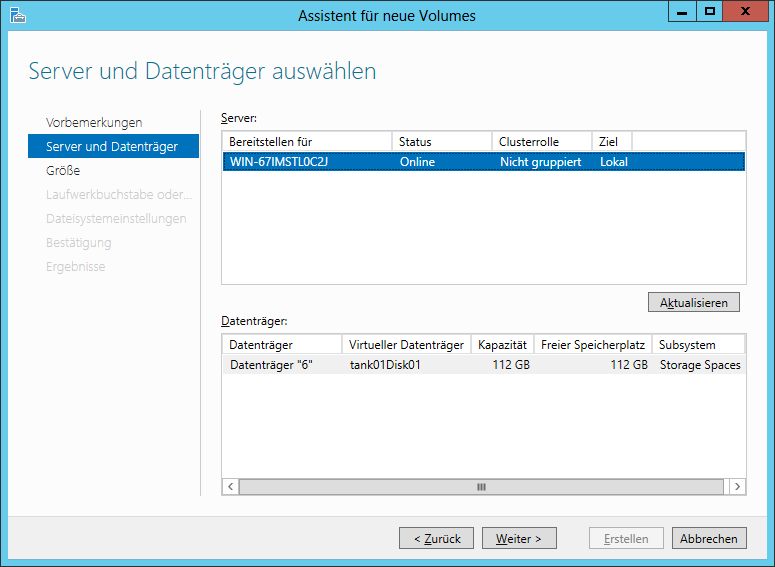Sort servers by Bereitstellen für column

307,142
